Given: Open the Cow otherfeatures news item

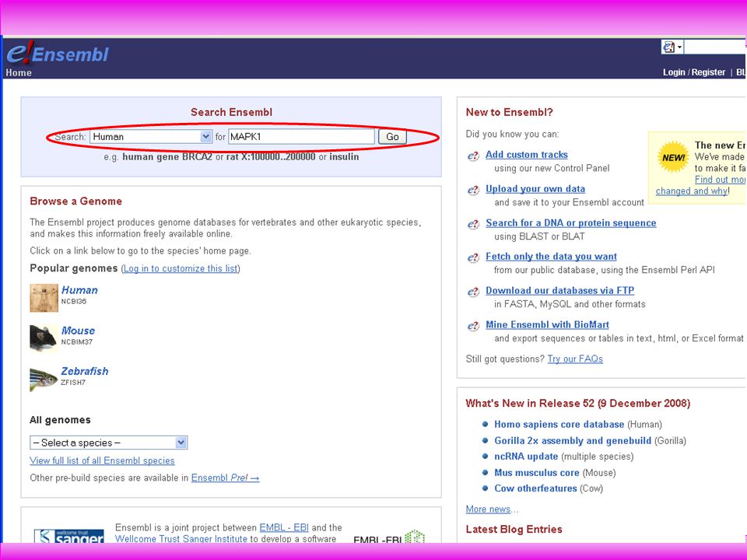Looking at the screenshot, I should tap(535, 488).
